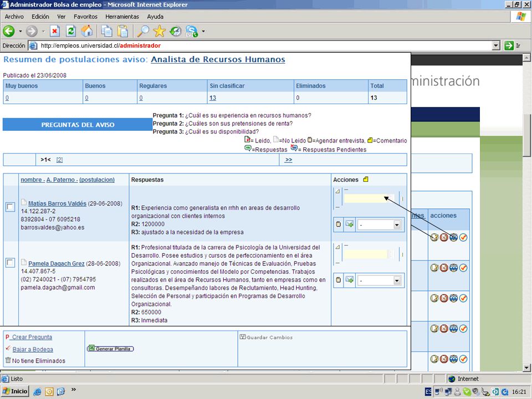Open the Edición menu
The width and height of the screenshot is (532, 399).
pyautogui.click(x=40, y=17)
